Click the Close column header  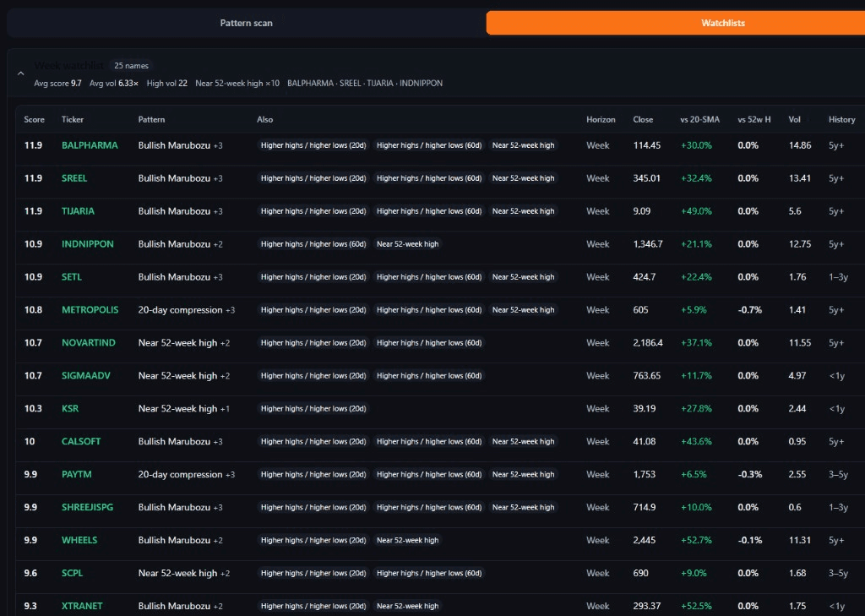coord(643,119)
